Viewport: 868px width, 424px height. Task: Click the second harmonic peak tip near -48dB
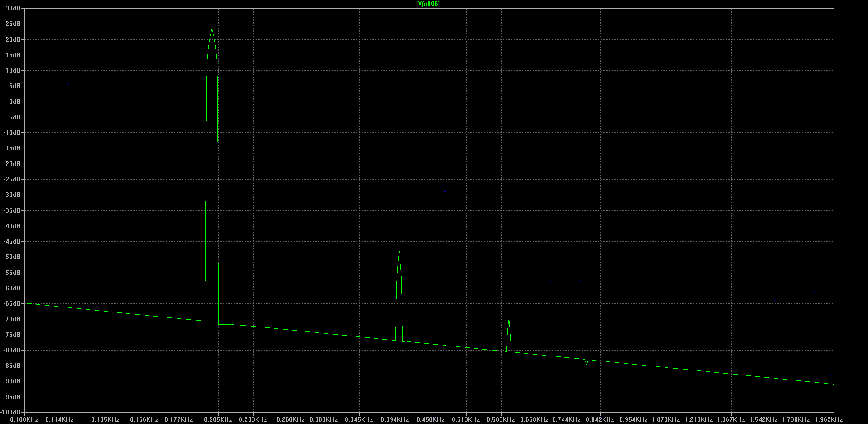(x=399, y=252)
